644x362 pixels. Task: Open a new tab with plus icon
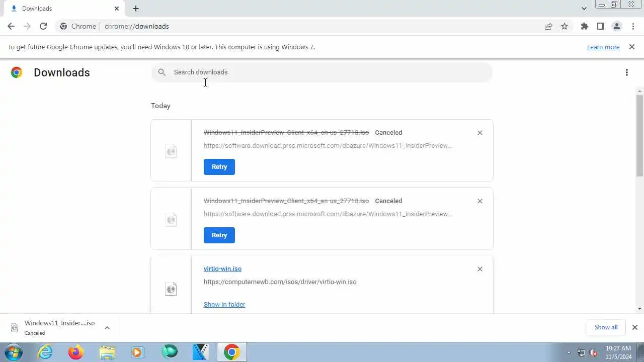tap(136, 9)
